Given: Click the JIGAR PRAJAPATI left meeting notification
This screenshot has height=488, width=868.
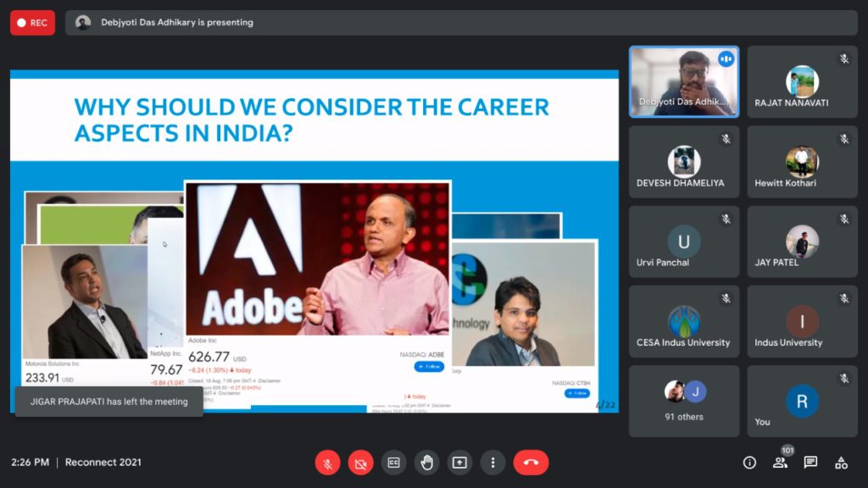Looking at the screenshot, I should pos(108,402).
